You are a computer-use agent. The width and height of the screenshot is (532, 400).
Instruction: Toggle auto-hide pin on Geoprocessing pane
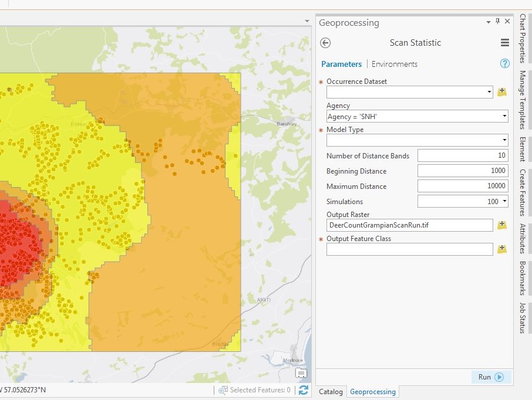497,21
